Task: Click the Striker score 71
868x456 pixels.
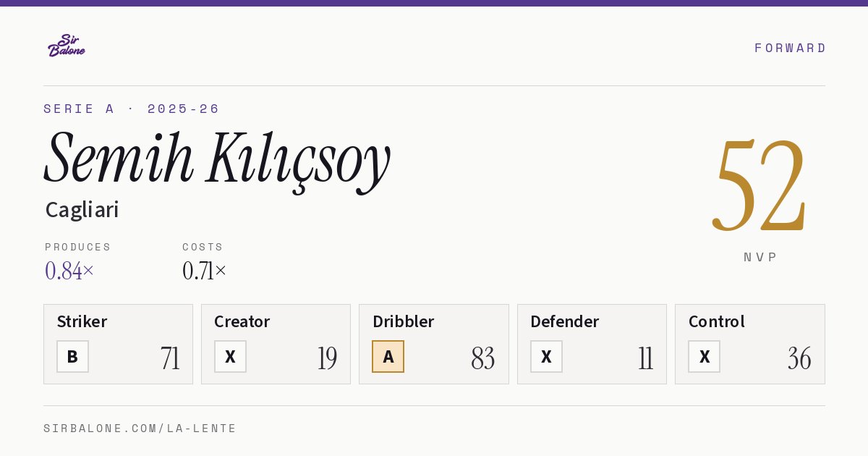Action: coord(170,358)
